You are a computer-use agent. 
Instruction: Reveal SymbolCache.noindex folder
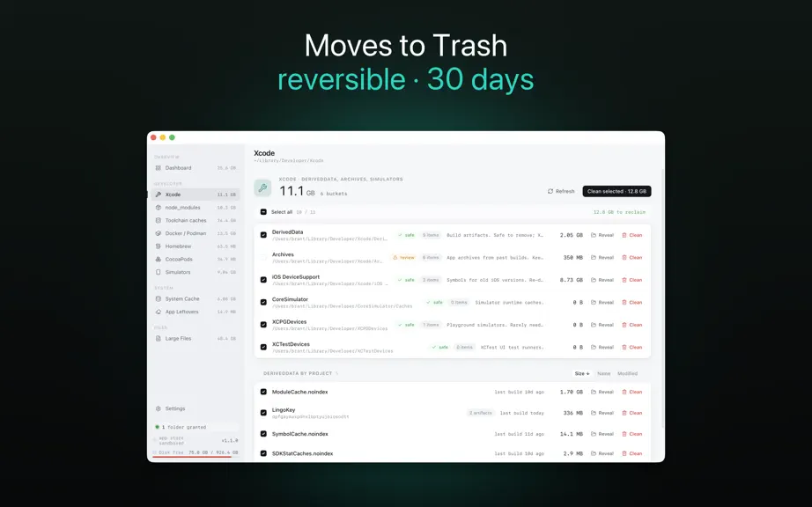point(602,434)
